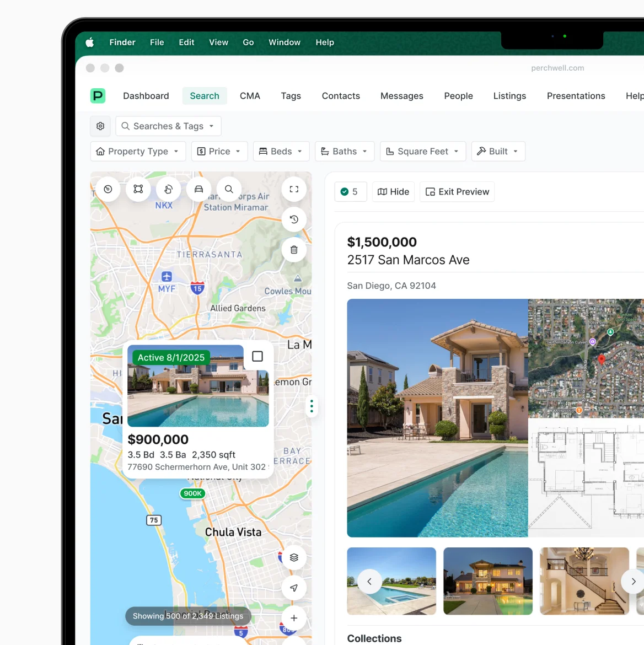This screenshot has width=644, height=645.
Task: Select the freehand draw tool on map
Action: [x=168, y=189]
